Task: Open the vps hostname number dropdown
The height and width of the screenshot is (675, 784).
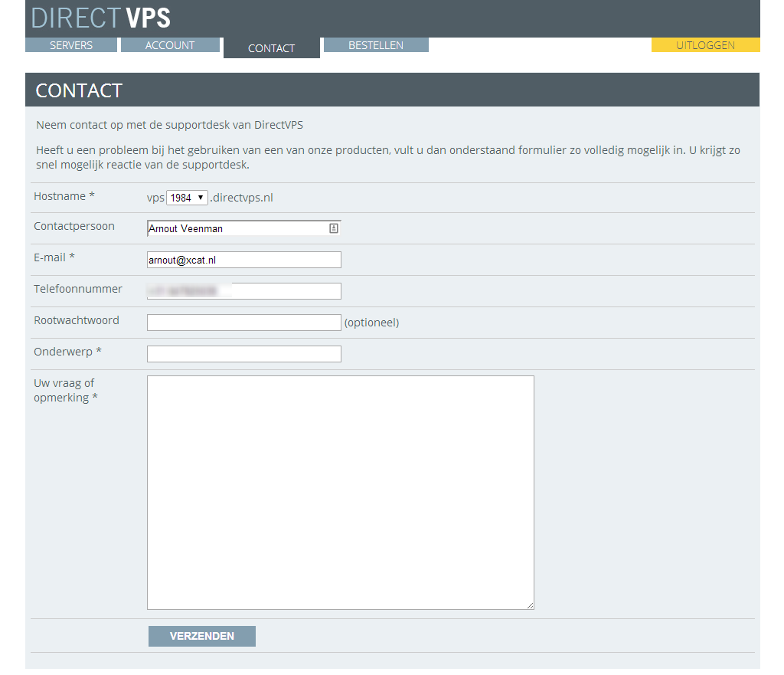Action: point(187,198)
